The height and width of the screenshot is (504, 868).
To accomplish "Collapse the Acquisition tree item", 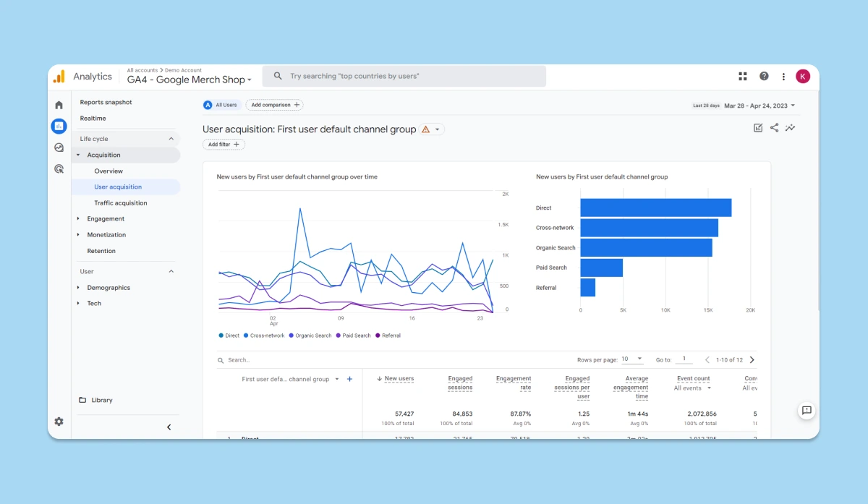I will point(78,155).
